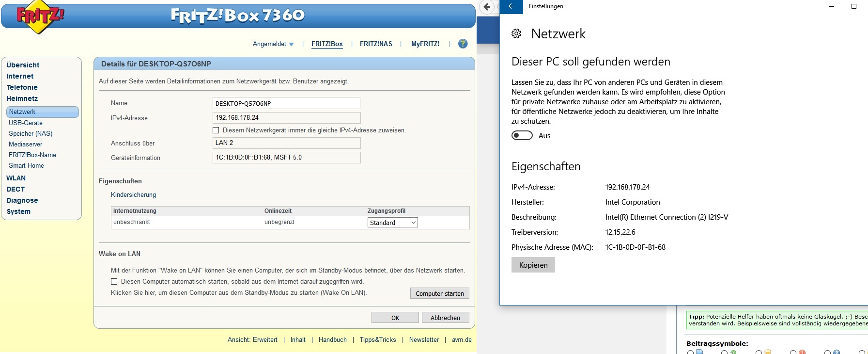Maximize the Einstellungen window
868x354 pixels.
point(854,6)
